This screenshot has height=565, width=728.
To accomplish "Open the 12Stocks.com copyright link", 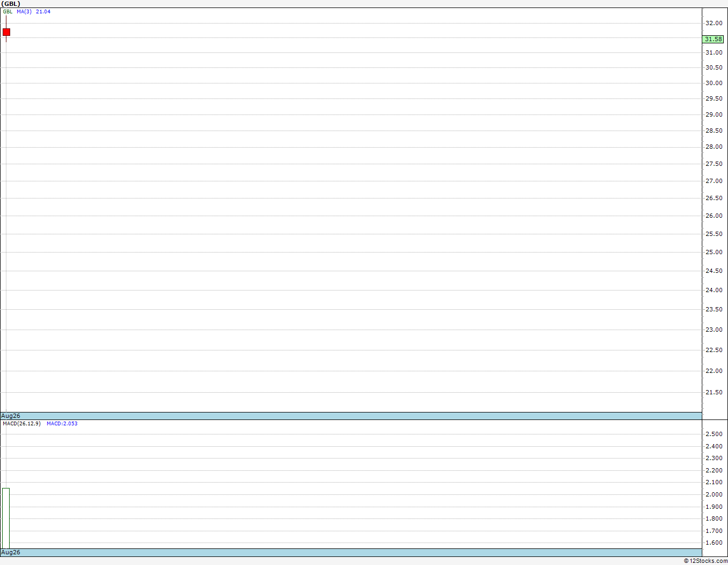I will (x=706, y=561).
